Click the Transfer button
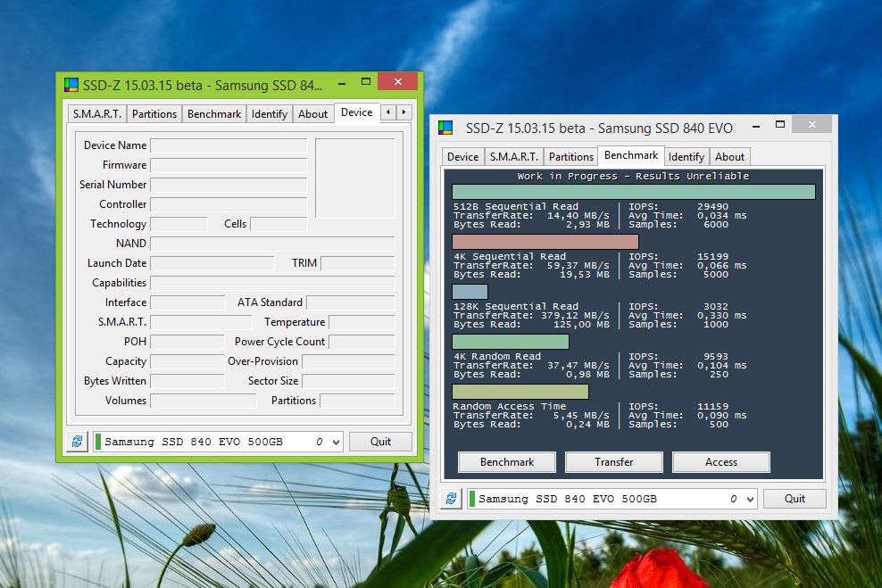 point(613,462)
